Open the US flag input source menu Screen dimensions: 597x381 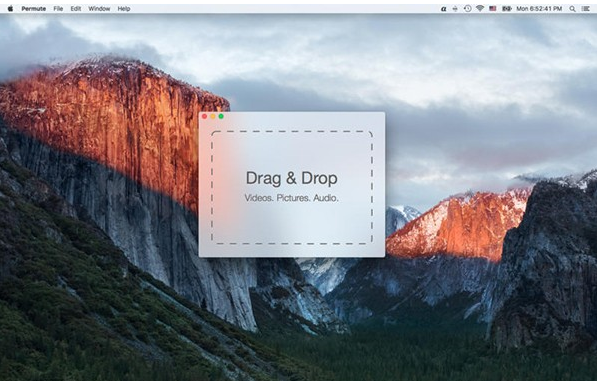coord(493,8)
